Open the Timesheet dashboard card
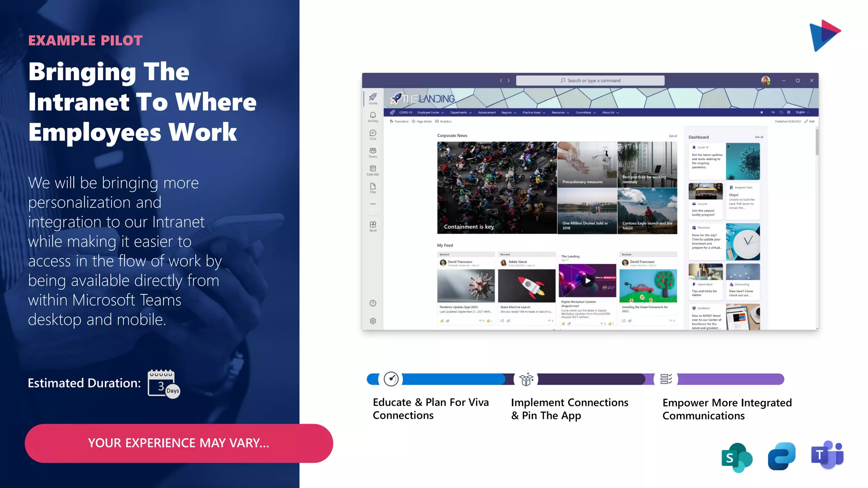 click(x=724, y=242)
